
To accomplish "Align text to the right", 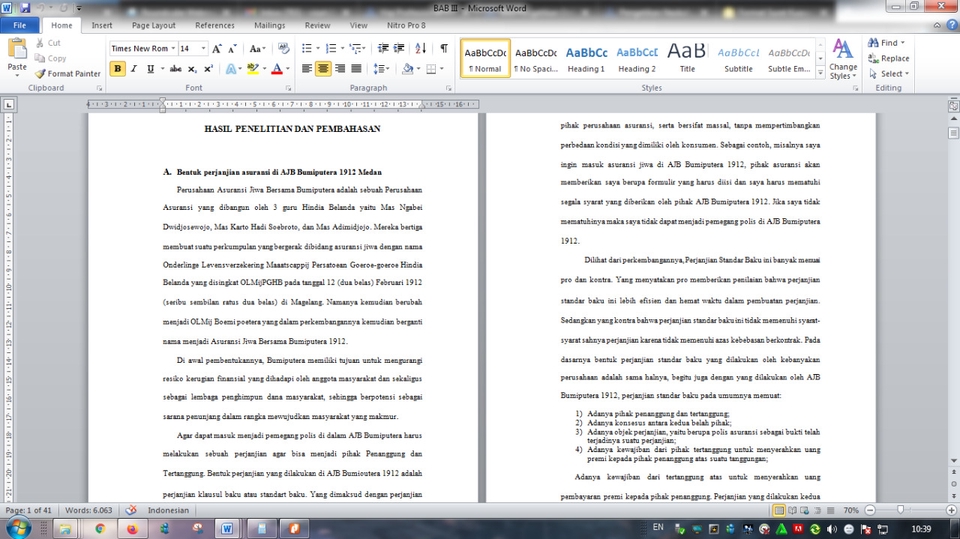I will click(340, 69).
